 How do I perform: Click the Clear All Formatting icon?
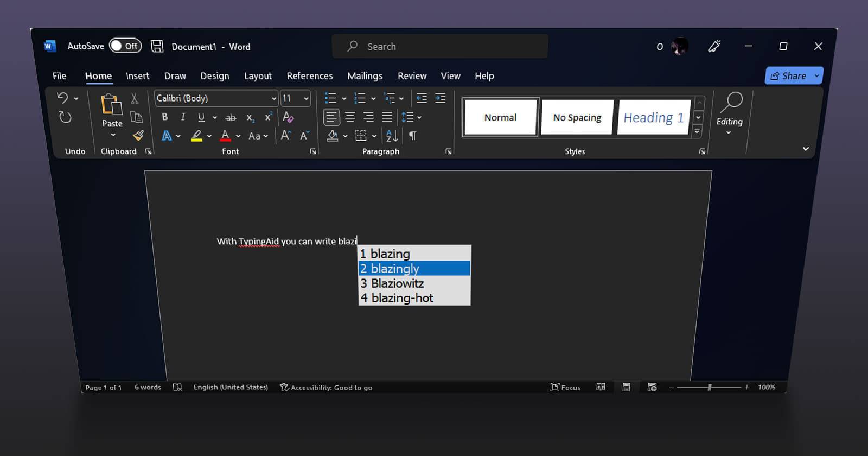(288, 117)
